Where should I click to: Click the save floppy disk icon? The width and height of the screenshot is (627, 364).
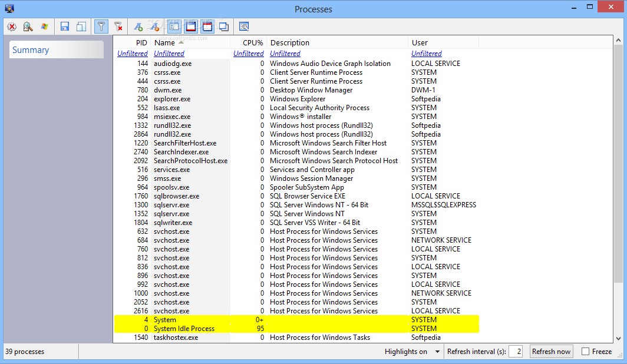(x=65, y=27)
